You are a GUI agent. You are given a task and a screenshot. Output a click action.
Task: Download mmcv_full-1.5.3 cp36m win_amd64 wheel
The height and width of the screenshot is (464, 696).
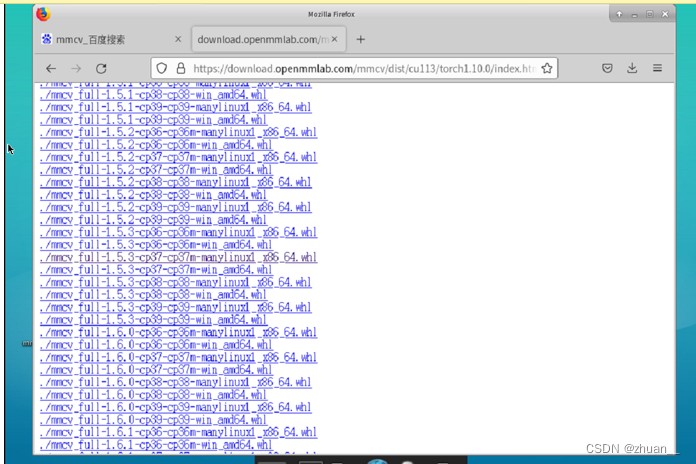click(156, 245)
